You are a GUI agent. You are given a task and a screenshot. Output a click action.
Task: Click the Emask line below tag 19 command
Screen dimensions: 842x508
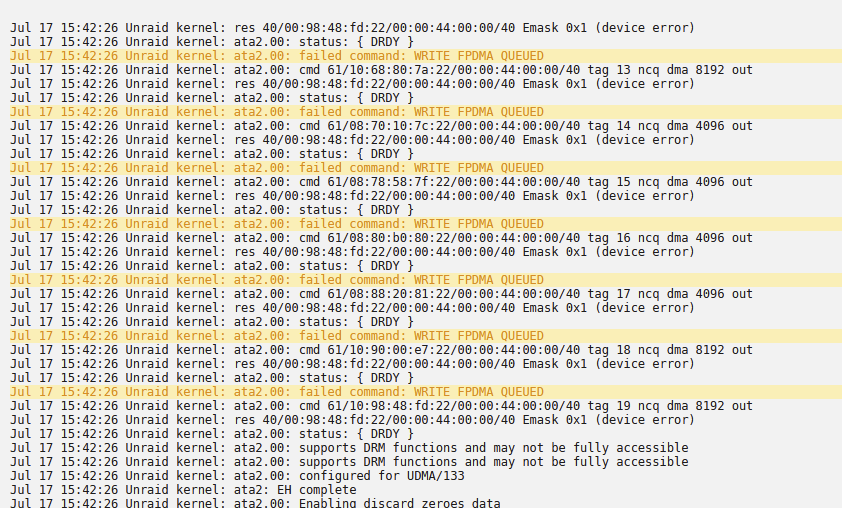click(352, 419)
